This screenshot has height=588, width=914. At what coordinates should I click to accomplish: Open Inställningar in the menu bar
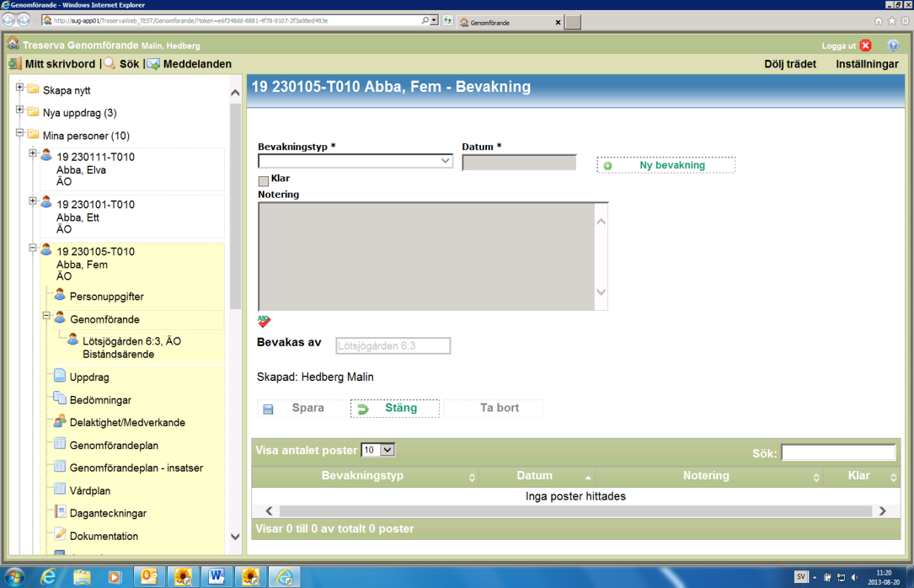867,64
